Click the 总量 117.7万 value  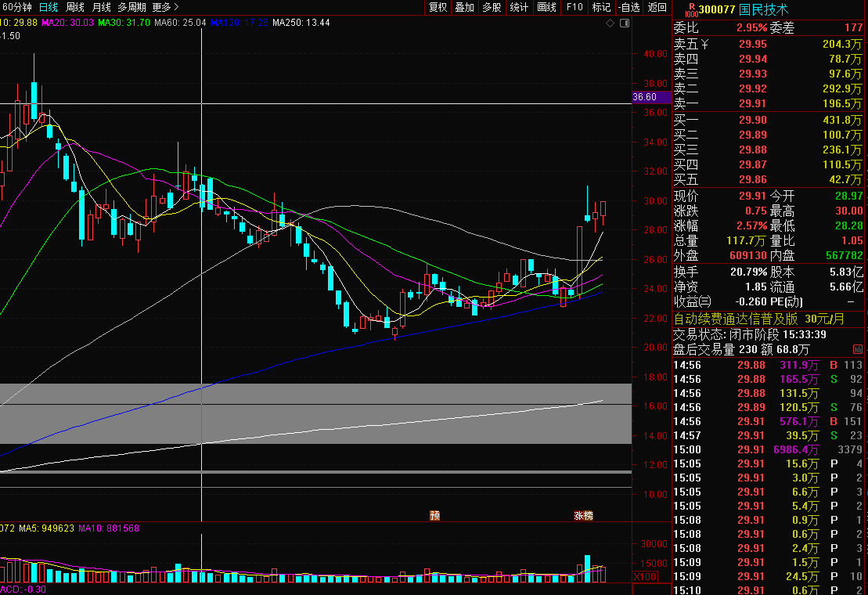click(x=746, y=241)
